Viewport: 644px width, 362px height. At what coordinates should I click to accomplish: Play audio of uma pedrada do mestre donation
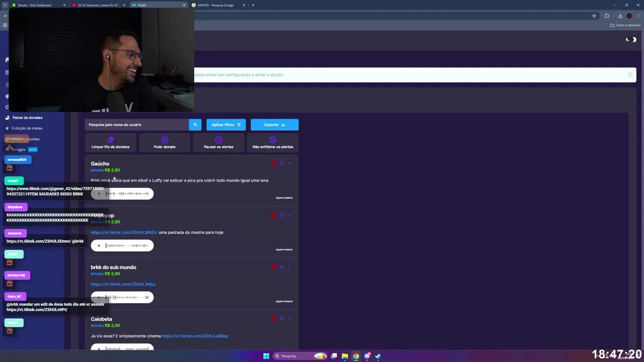point(99,245)
